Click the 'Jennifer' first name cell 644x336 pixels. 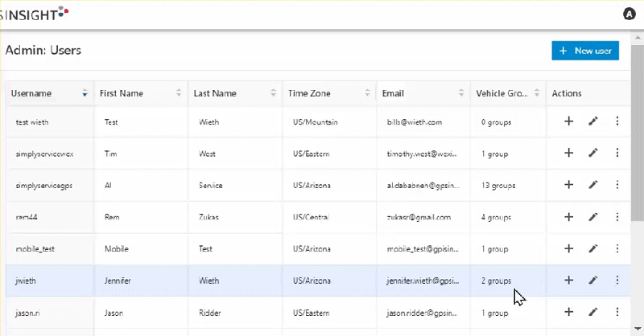141,281
